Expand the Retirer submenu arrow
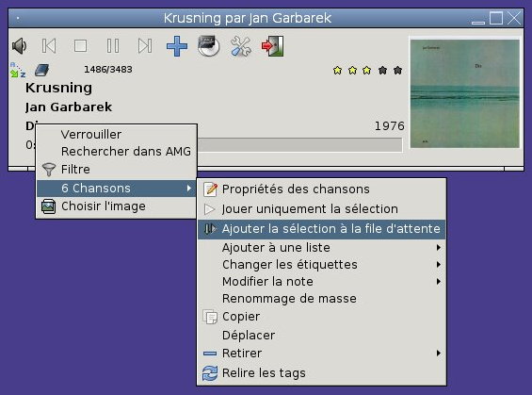This screenshot has height=395, width=532. [439, 354]
